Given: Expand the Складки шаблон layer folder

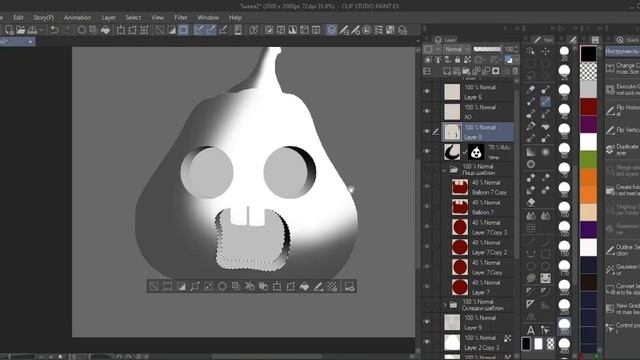Looking at the screenshot, I should click(x=444, y=305).
